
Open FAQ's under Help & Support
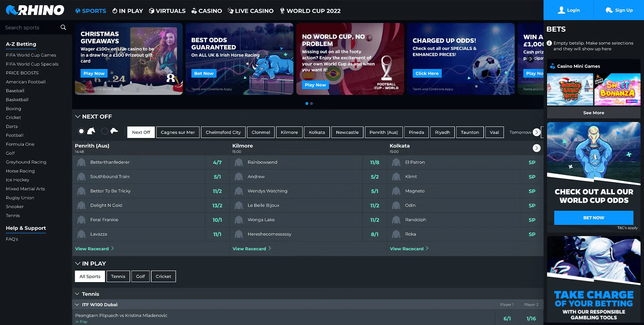12,239
